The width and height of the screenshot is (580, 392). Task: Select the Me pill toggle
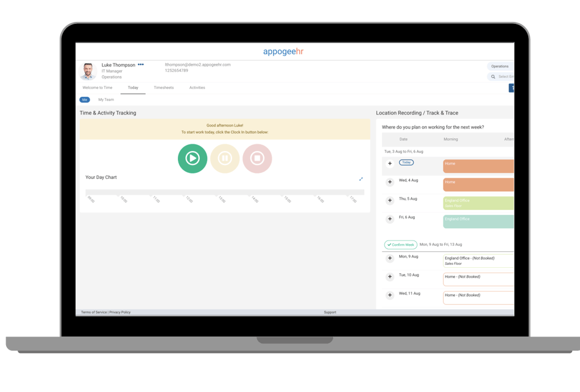pyautogui.click(x=85, y=99)
